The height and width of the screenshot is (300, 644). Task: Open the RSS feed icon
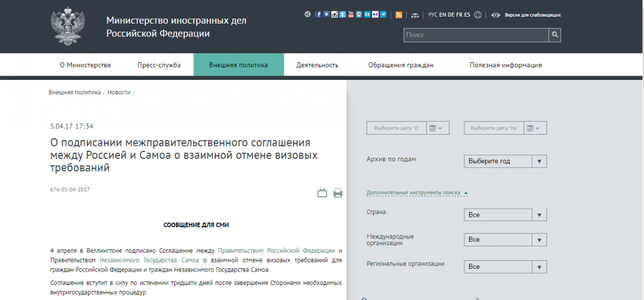coord(399,15)
